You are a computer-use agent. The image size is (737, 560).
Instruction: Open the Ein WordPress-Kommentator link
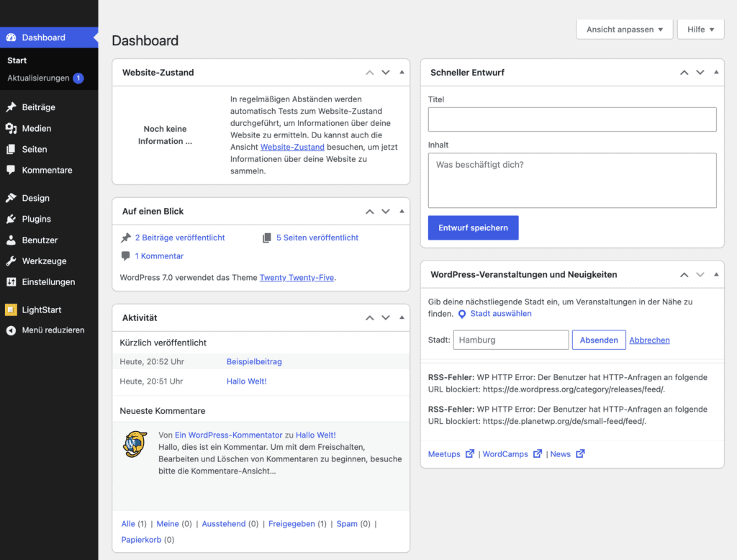228,435
